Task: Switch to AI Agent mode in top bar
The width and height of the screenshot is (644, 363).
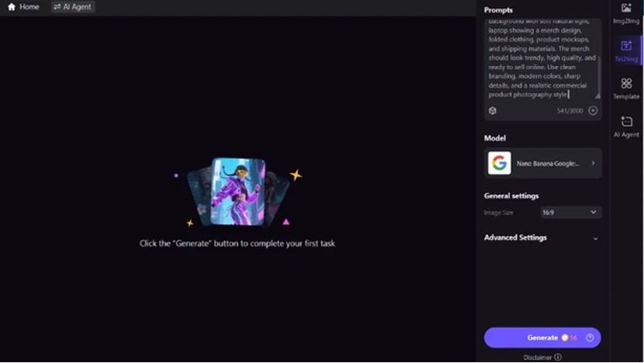Action: pos(73,7)
